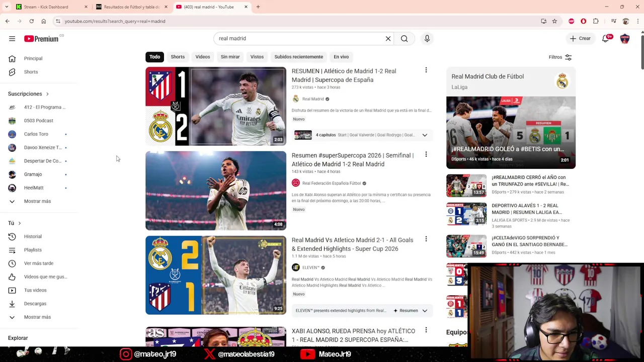Bookmark page with the star icon

coord(554,21)
